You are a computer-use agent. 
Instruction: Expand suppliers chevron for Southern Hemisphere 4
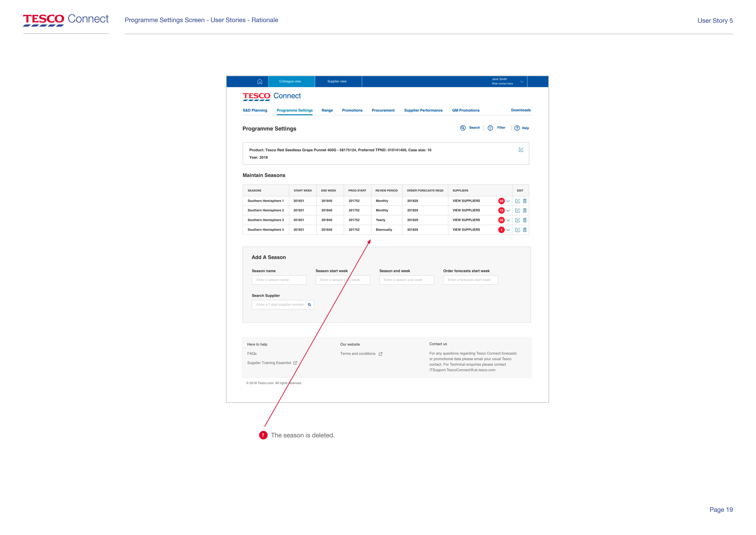[x=508, y=230]
